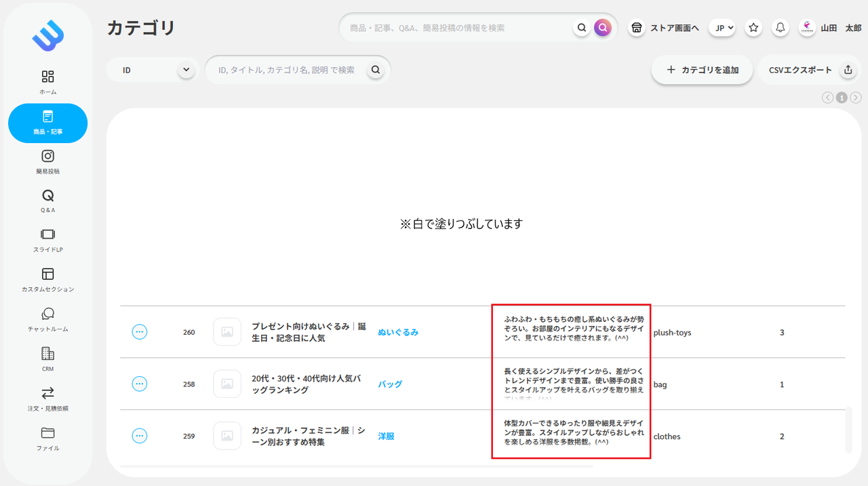Open the ID search filter dropdown
Viewport: 868px width, 486px height.
click(x=152, y=69)
